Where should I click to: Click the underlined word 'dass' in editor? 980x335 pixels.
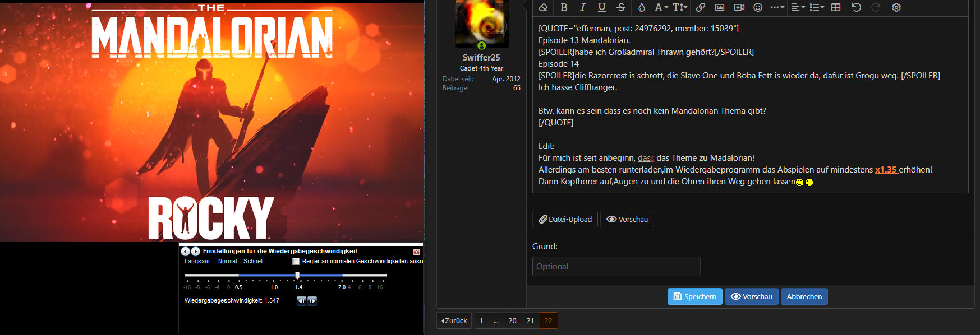click(646, 158)
